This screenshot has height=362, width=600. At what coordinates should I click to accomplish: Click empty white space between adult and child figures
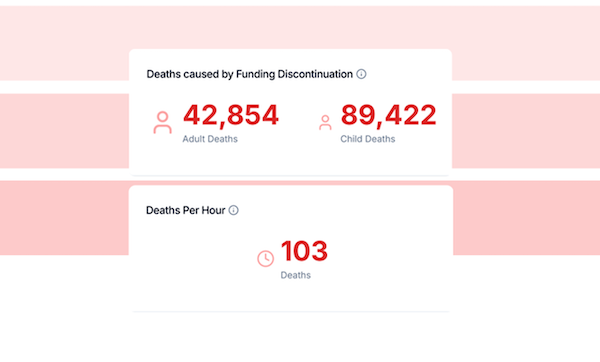coord(298,122)
